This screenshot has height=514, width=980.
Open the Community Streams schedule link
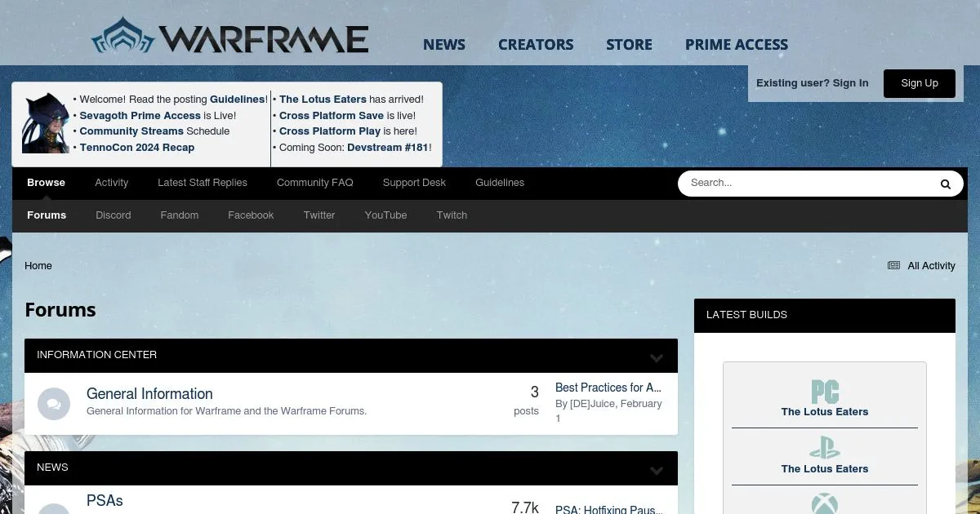click(x=131, y=131)
